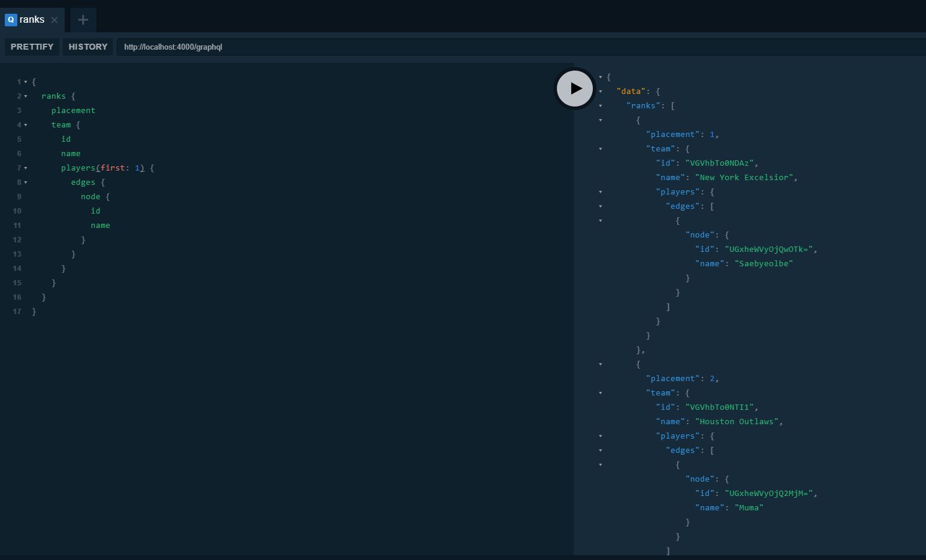Click the node field on line 9
The width and height of the screenshot is (926, 560).
click(90, 196)
